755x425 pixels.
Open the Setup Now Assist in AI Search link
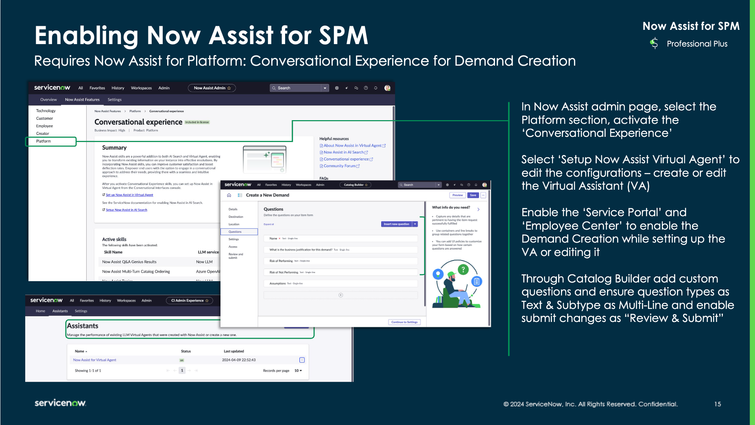(x=126, y=210)
